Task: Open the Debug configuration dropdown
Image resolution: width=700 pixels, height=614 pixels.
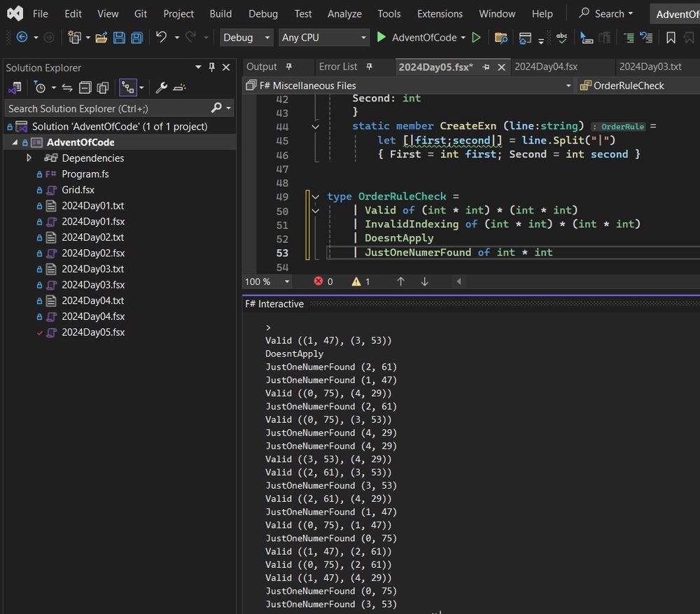Action: (246, 38)
